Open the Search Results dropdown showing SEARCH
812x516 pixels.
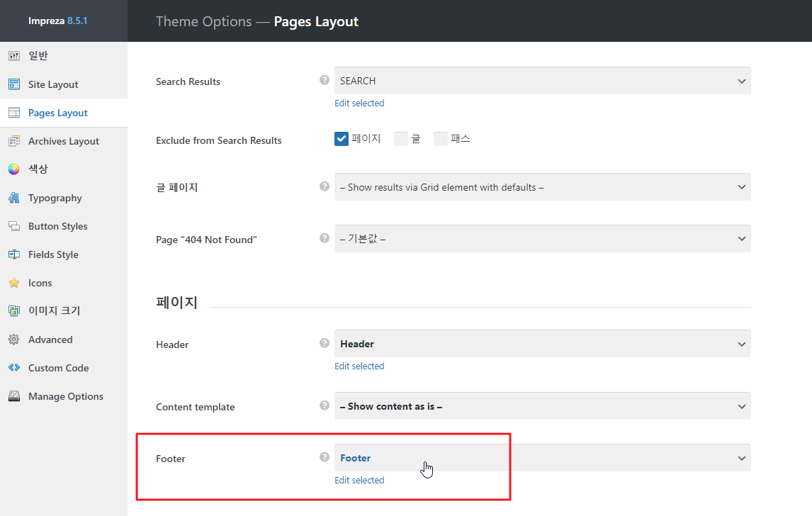(x=542, y=81)
